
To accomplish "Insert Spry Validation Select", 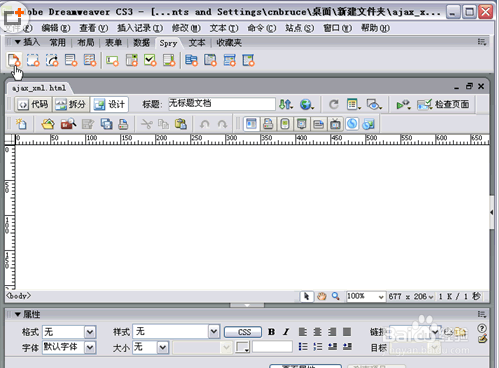I will click(132, 61).
